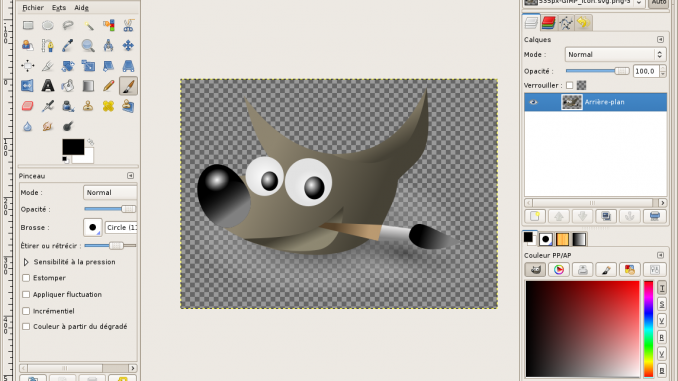
Task: Toggle Verrouiller pixels checkbox in Calques
Action: [569, 86]
